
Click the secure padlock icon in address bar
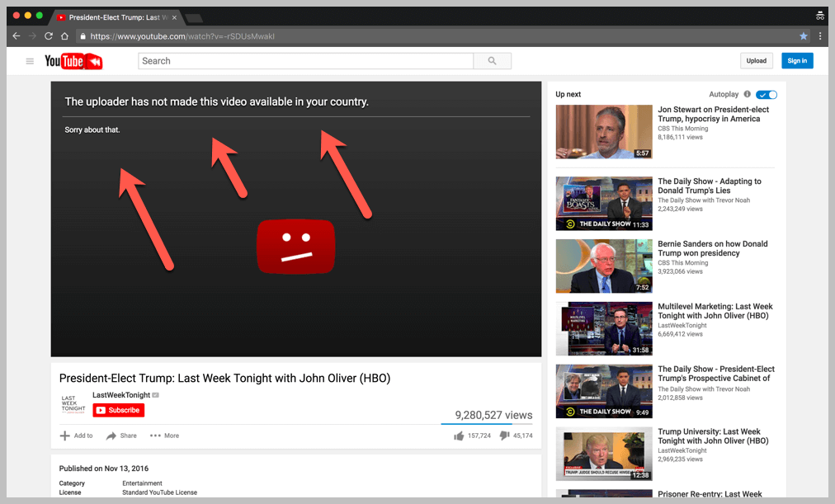click(x=83, y=36)
